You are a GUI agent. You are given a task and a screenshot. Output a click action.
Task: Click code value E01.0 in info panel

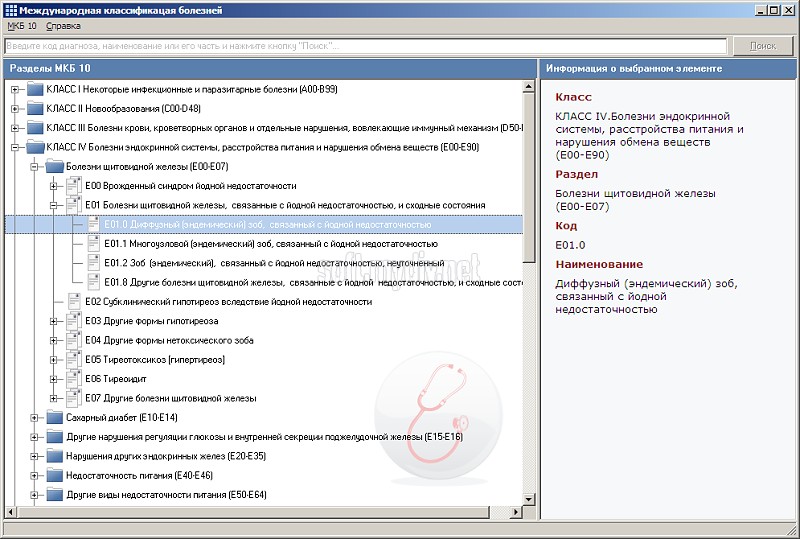pyautogui.click(x=570, y=245)
